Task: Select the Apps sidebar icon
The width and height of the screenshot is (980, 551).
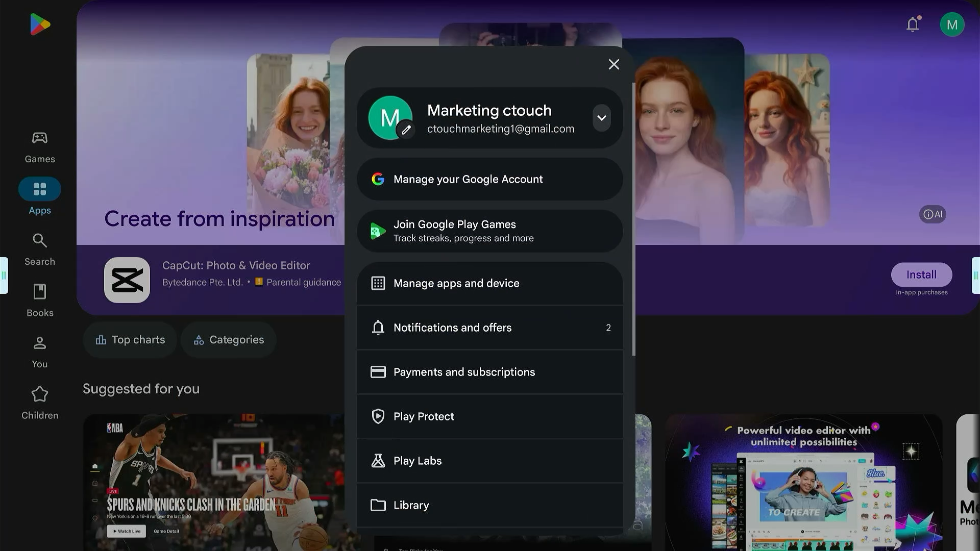Action: [x=40, y=189]
